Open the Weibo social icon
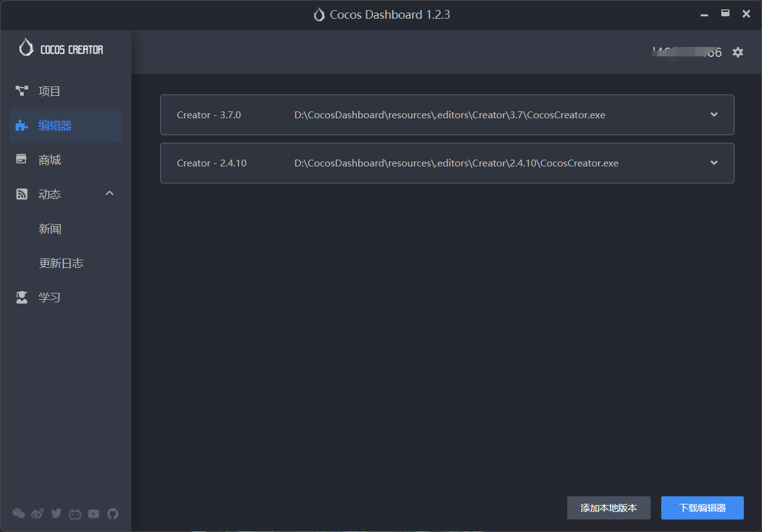762x532 pixels. click(x=38, y=514)
